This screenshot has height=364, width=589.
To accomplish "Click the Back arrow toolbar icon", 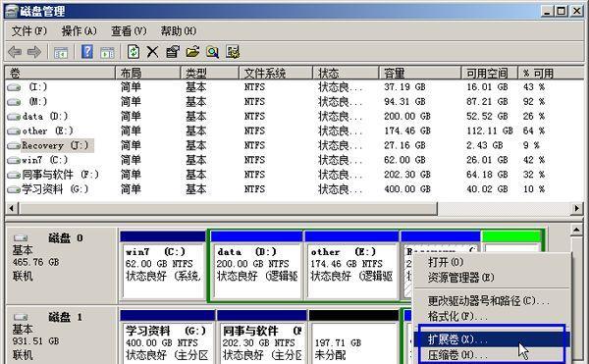I will (15, 52).
